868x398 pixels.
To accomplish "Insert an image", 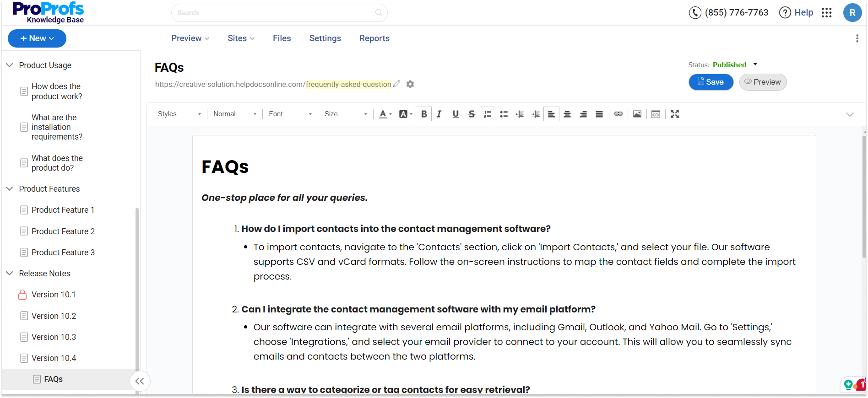I will (x=637, y=114).
